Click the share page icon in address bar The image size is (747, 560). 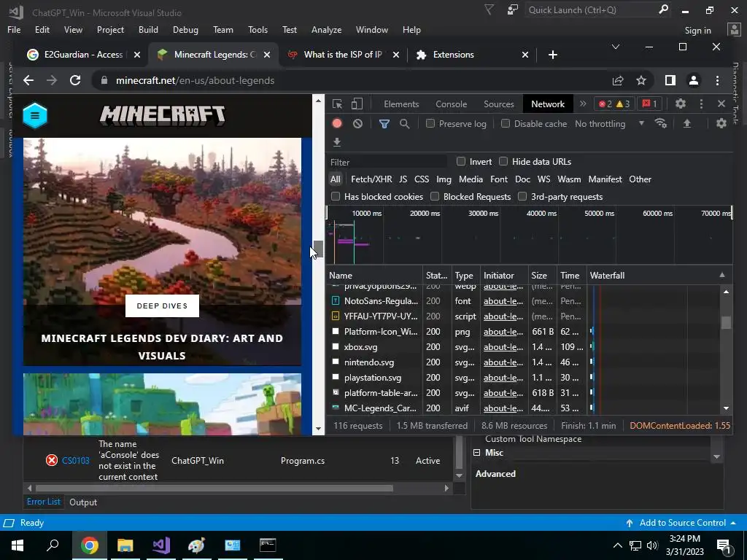tap(618, 80)
